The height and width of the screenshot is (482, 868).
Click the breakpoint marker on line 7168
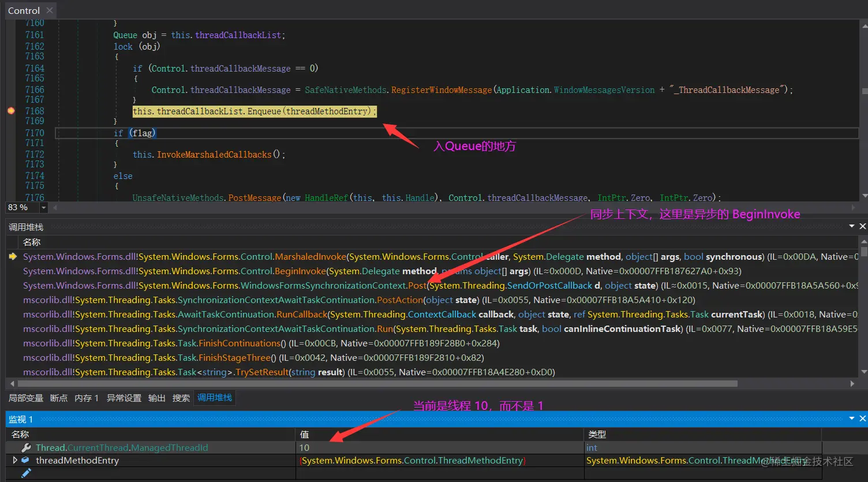[x=11, y=111]
